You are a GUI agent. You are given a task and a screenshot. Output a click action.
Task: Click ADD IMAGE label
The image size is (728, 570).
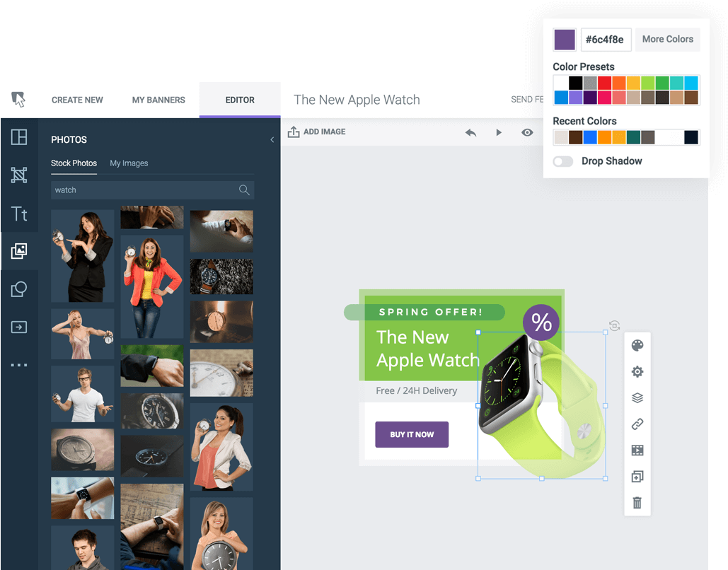(325, 132)
